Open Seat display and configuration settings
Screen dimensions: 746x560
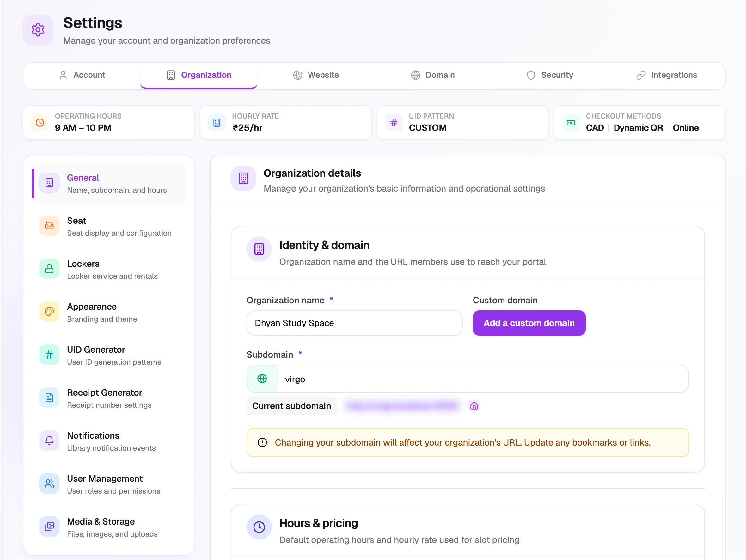tap(109, 227)
